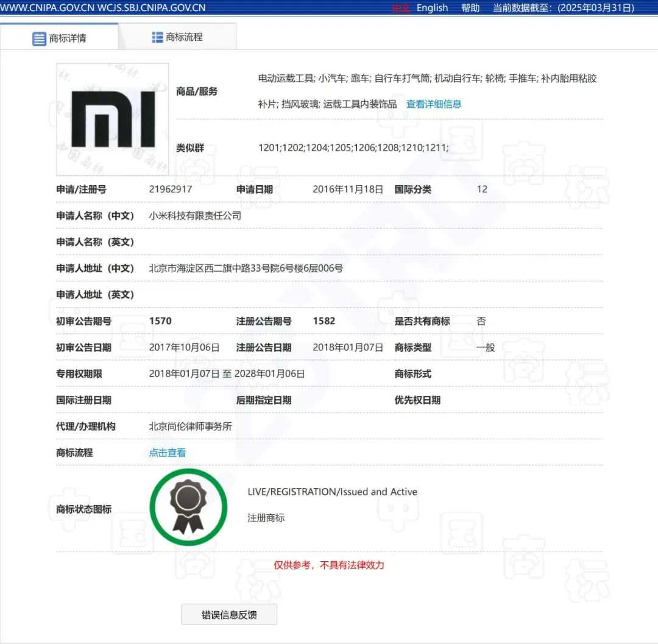Switch language to 中文
Image resolution: width=658 pixels, height=644 pixels.
tap(401, 8)
